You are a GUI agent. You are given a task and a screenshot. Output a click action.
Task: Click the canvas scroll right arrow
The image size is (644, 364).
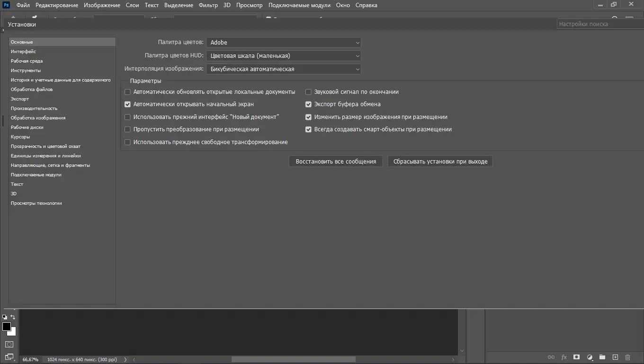(x=454, y=360)
